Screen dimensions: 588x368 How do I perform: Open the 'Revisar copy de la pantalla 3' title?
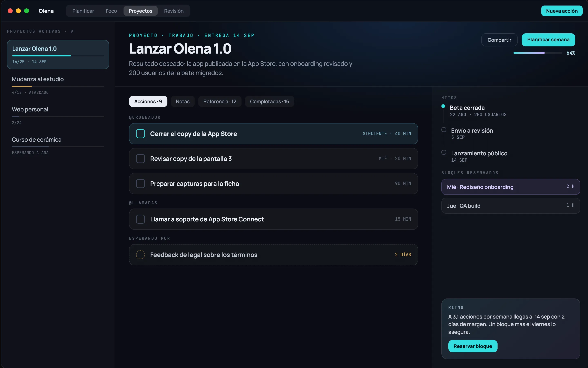(191, 159)
